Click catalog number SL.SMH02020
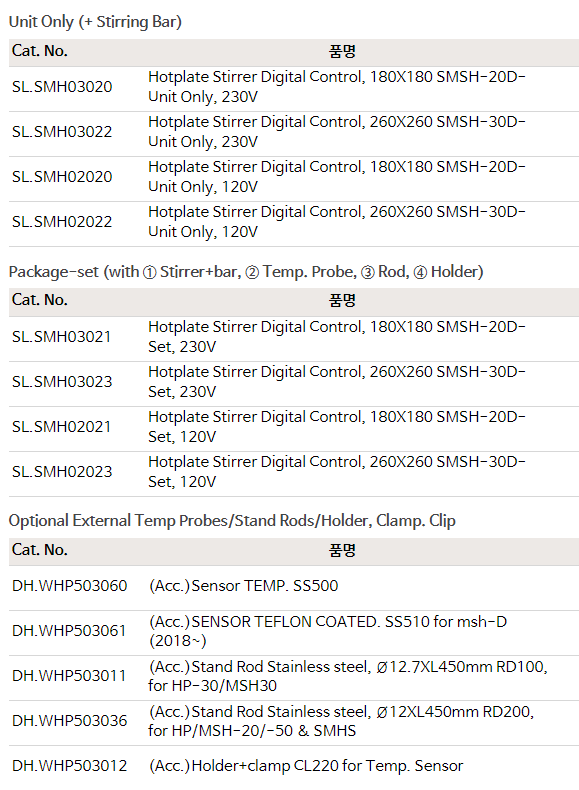 [62, 177]
